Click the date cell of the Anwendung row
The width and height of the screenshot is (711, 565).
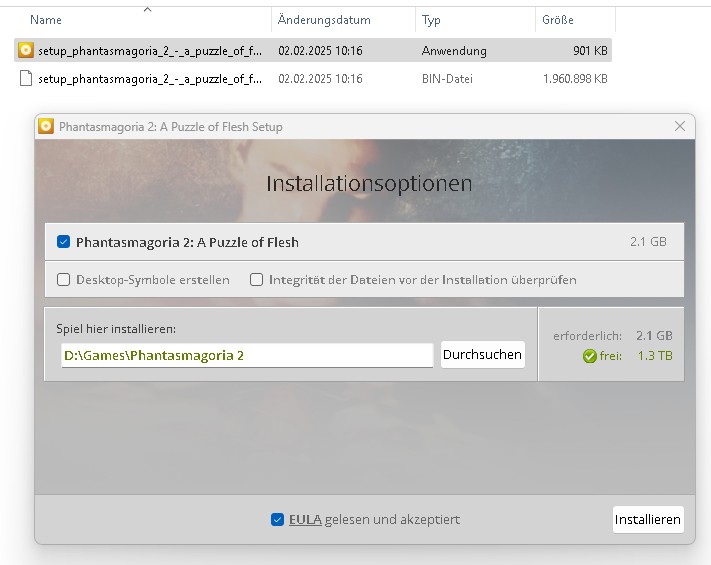pyautogui.click(x=320, y=50)
